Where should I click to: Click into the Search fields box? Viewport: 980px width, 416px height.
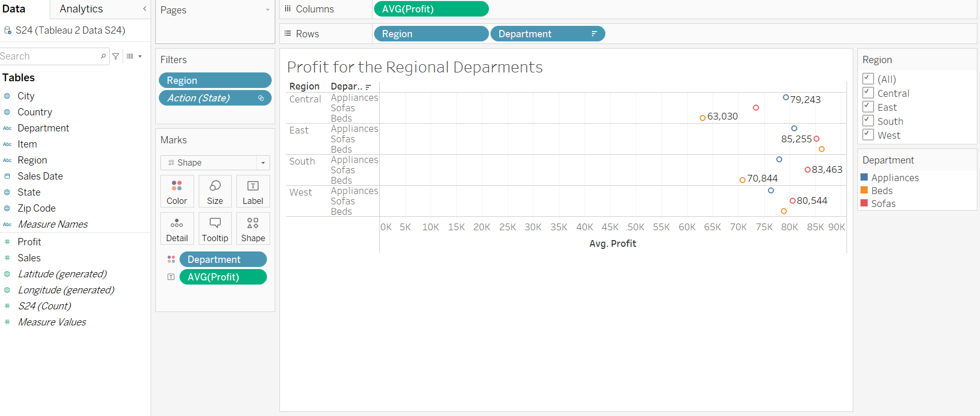[49, 56]
